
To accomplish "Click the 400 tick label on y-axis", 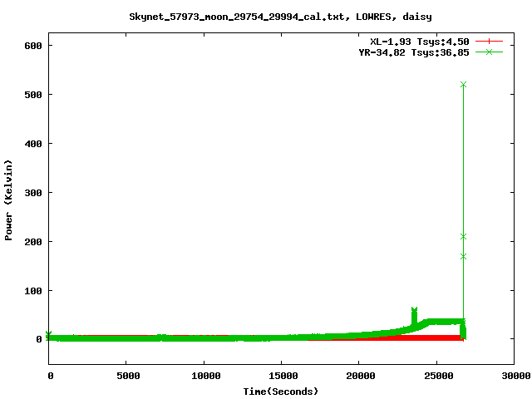I will click(x=32, y=144).
